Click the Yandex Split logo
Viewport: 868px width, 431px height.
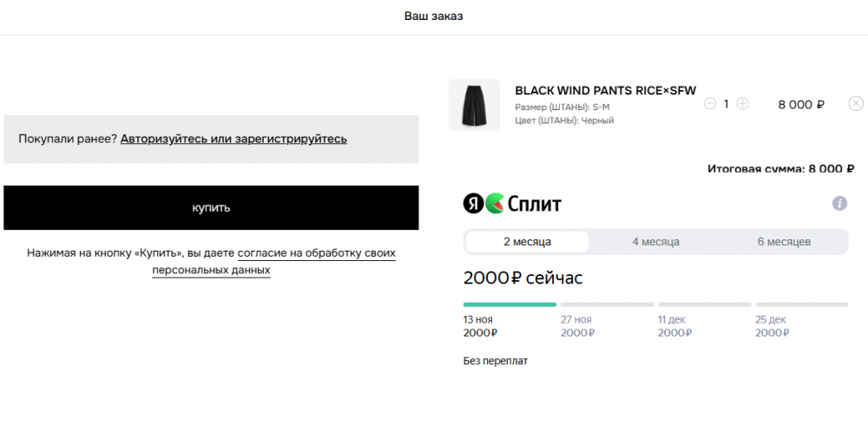512,204
